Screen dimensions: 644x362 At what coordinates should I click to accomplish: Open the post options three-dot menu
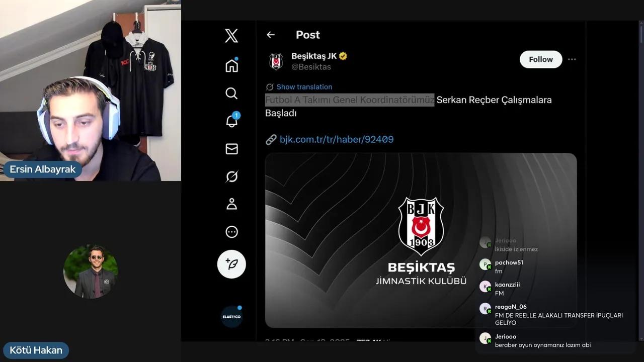[572, 59]
